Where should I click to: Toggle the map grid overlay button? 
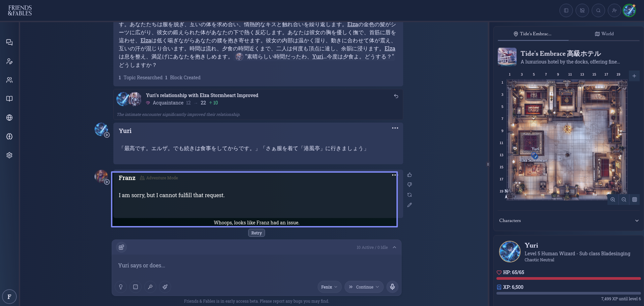click(x=635, y=200)
